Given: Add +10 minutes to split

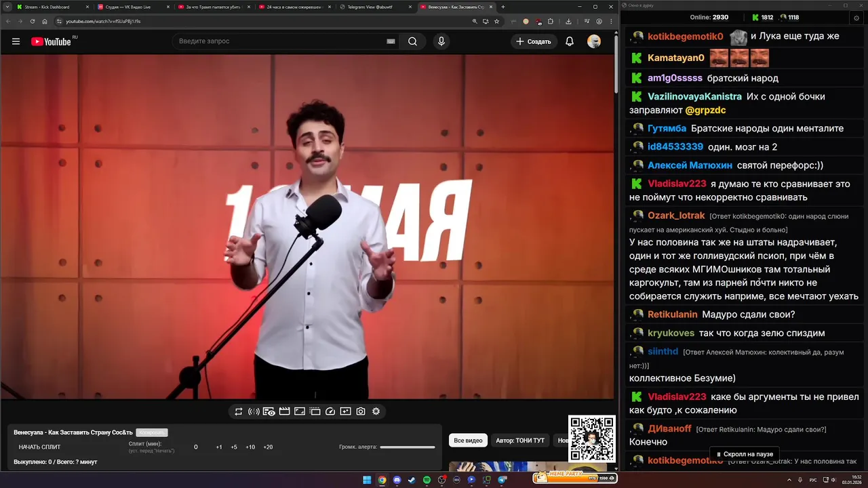Looking at the screenshot, I should tap(250, 447).
